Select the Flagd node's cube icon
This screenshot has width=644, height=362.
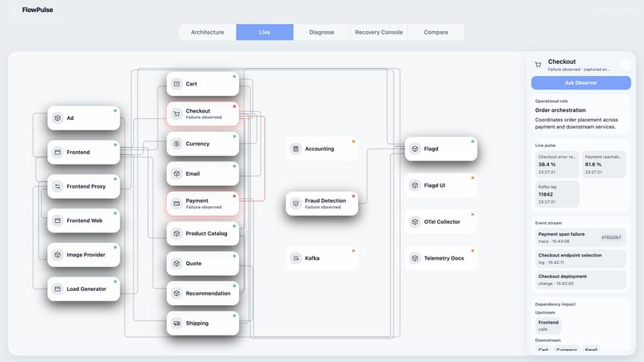pyautogui.click(x=415, y=149)
